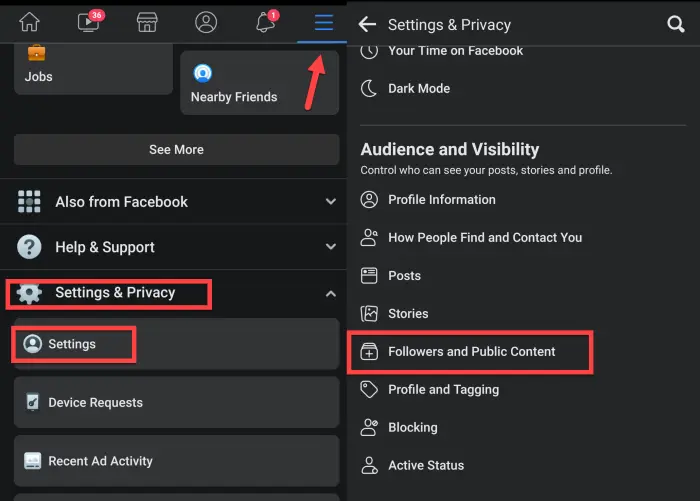Tap the See More button
This screenshot has height=501, width=700.
176,150
